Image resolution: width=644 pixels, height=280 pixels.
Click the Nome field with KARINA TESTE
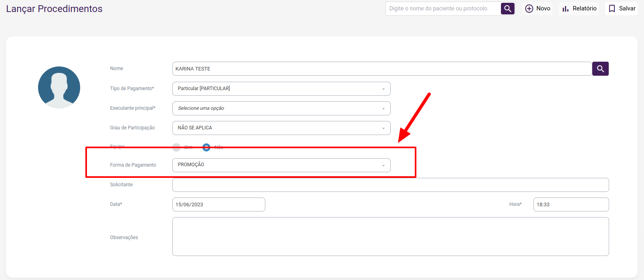(382, 69)
